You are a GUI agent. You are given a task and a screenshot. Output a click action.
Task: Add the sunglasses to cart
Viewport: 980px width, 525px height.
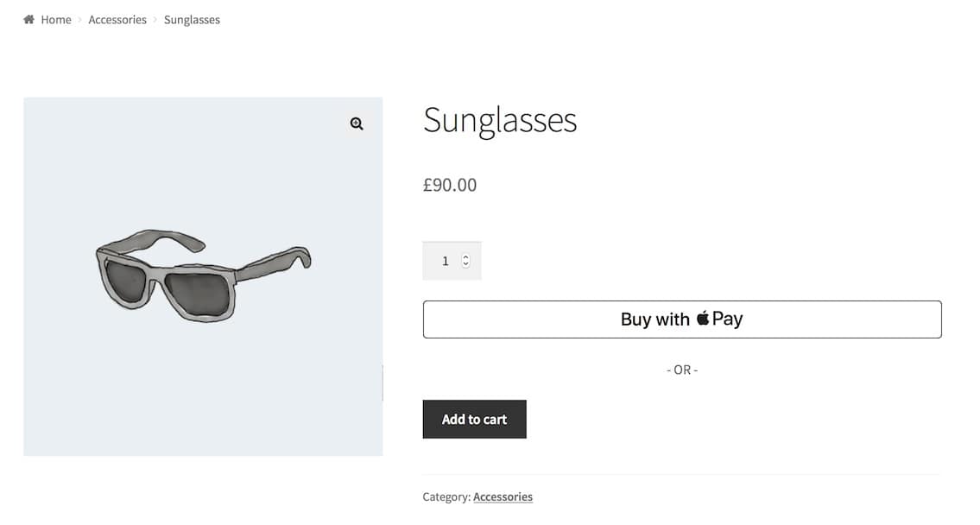pyautogui.click(x=474, y=420)
